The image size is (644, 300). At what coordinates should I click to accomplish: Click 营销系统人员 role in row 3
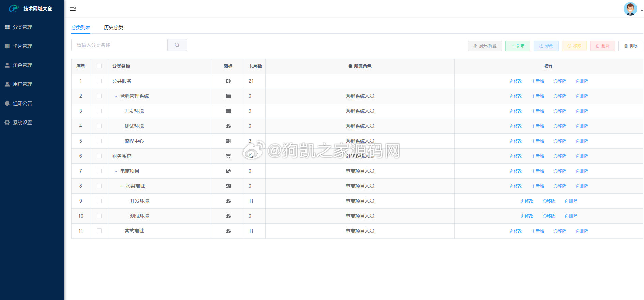pos(360,111)
